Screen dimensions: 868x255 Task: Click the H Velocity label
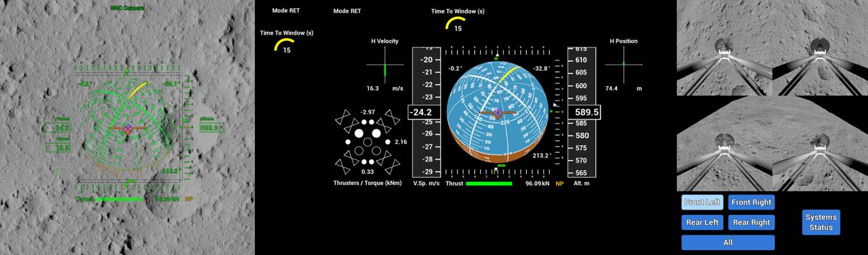point(384,41)
